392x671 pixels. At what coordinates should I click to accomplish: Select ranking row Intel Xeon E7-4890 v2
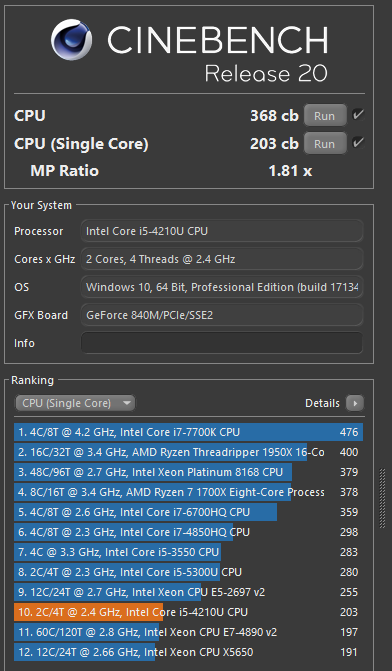(x=189, y=632)
